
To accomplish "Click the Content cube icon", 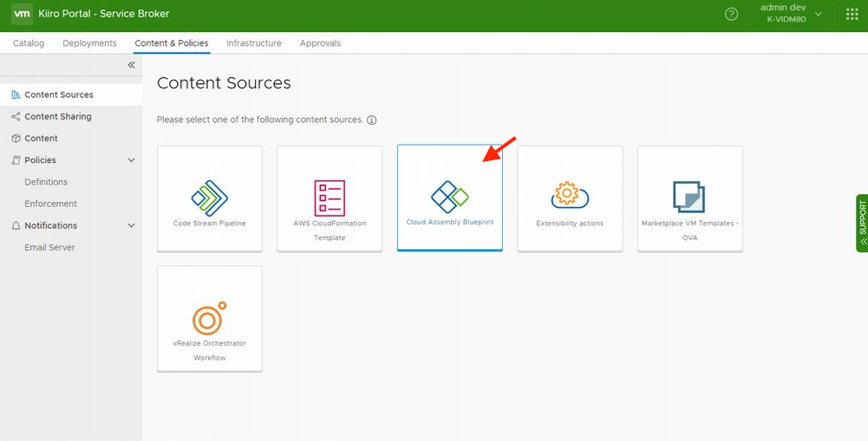I will pyautogui.click(x=16, y=139).
